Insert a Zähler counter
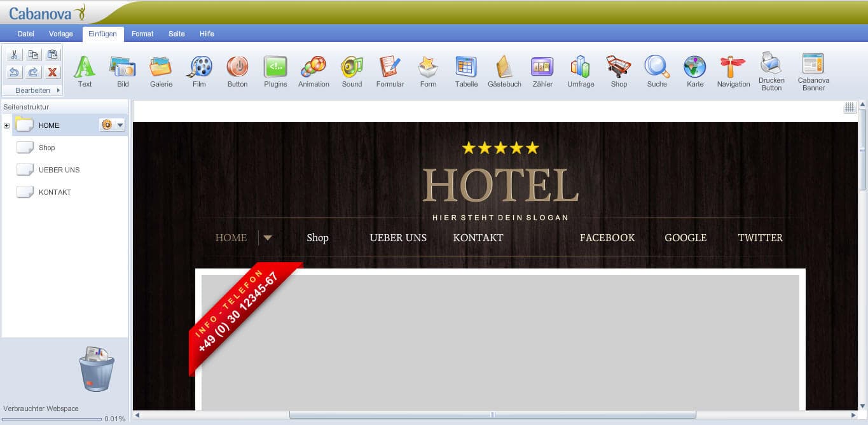868x425 pixels. click(x=542, y=71)
